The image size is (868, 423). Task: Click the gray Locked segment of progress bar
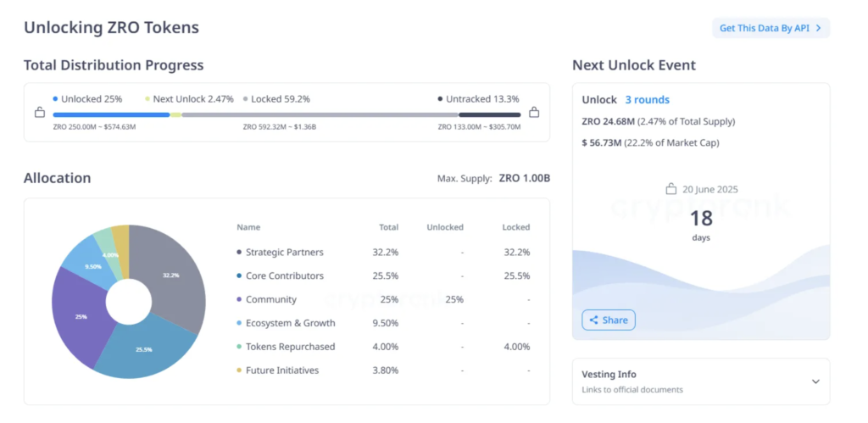[320, 114]
